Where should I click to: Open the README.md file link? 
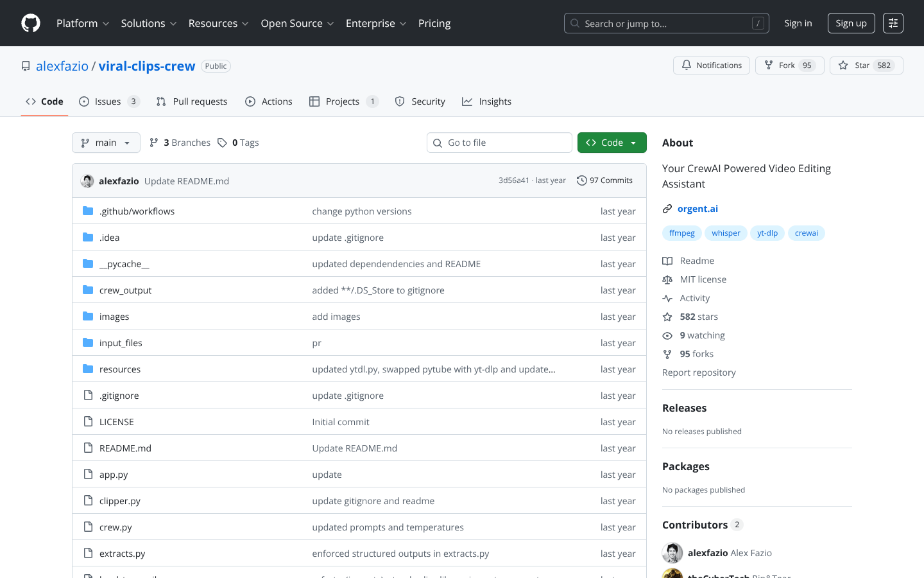point(125,448)
